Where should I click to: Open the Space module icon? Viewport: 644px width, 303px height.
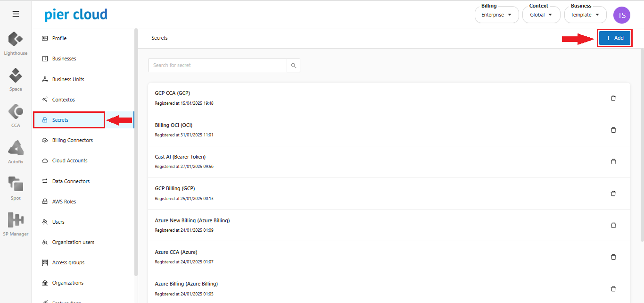click(x=16, y=75)
